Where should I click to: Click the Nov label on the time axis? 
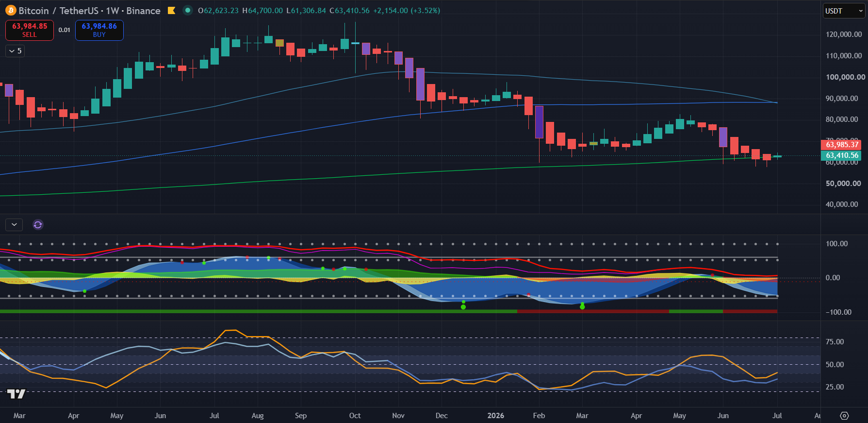(398, 416)
